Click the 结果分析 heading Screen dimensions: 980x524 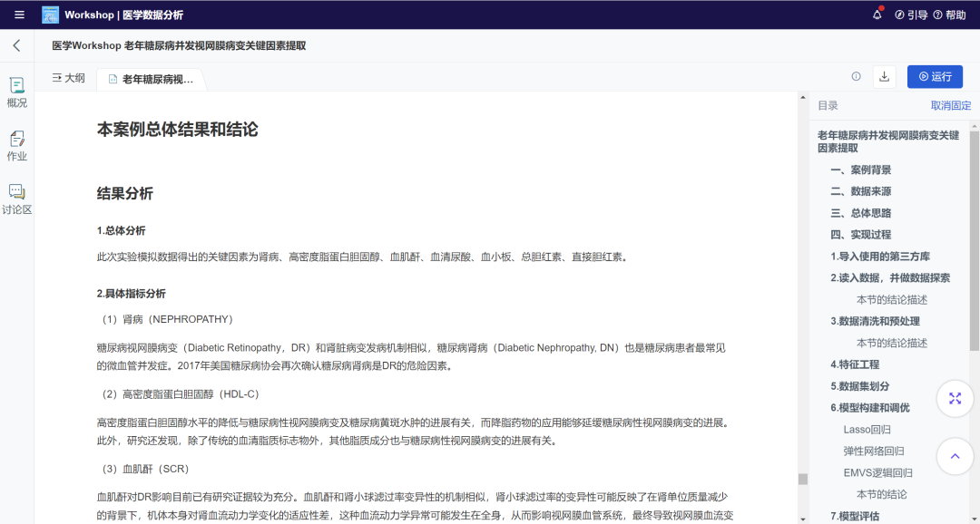[x=125, y=194]
